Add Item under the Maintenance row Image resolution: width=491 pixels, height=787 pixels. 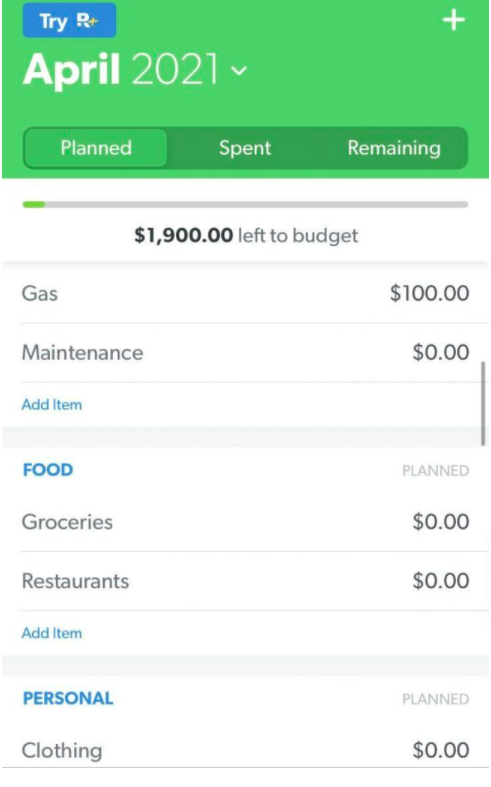click(x=52, y=405)
